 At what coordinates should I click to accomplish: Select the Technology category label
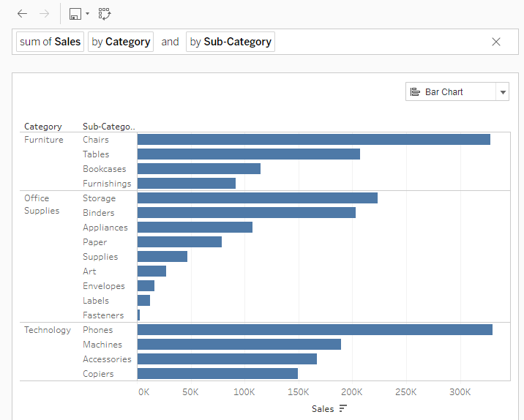[x=48, y=330]
